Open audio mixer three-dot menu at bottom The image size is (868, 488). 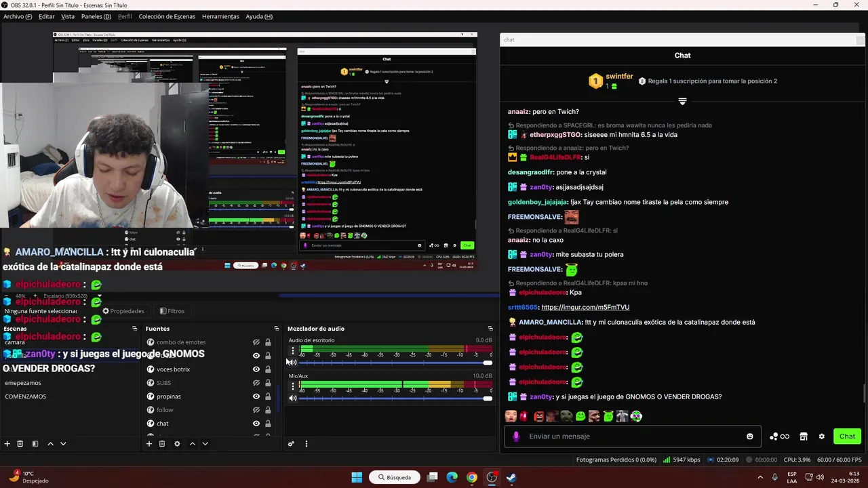coord(306,444)
